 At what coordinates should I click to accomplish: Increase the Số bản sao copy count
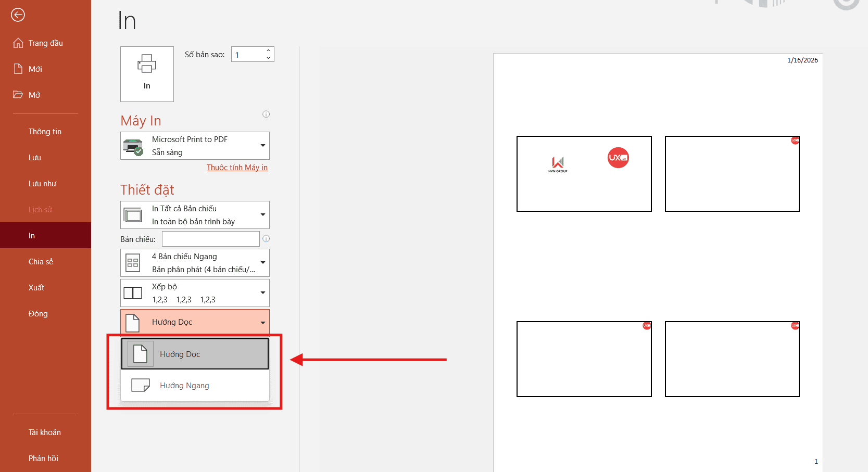point(269,51)
